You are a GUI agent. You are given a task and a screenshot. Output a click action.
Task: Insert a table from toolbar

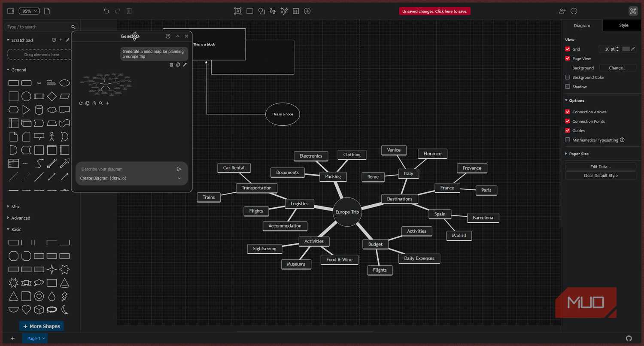pos(296,11)
